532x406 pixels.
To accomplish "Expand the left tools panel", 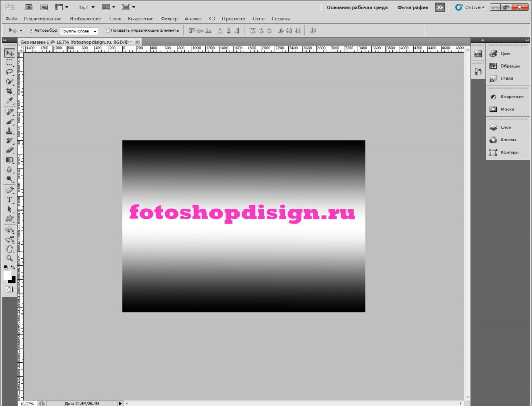I will pyautogui.click(x=4, y=40).
